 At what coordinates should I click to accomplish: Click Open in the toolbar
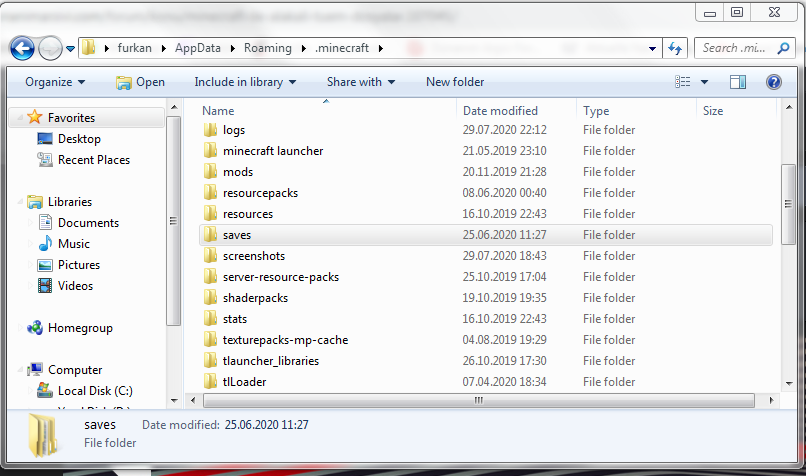pyautogui.click(x=140, y=82)
